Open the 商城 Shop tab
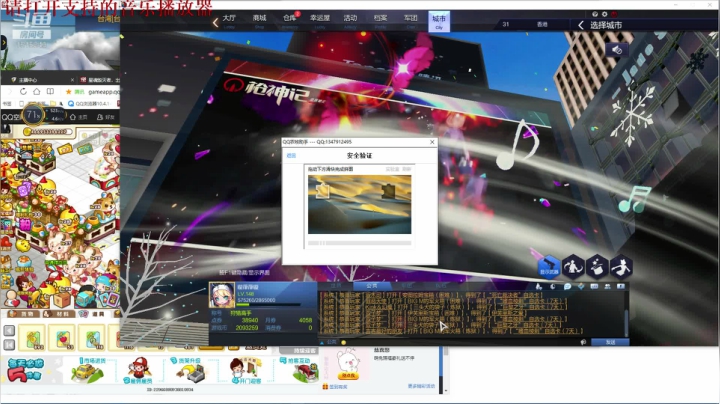 point(259,20)
